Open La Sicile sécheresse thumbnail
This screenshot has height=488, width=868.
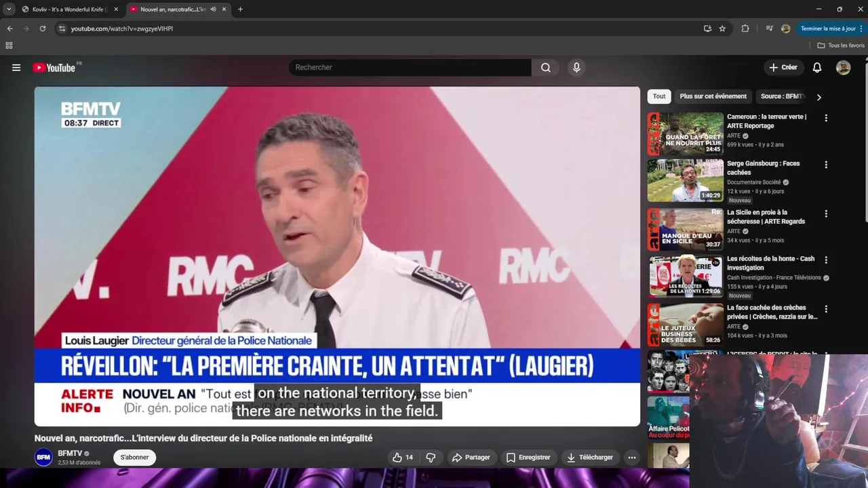pyautogui.click(x=685, y=229)
